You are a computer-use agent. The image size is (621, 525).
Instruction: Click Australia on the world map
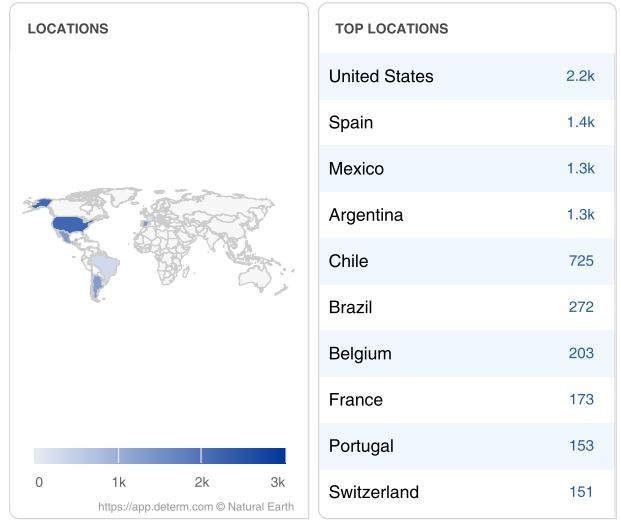[x=255, y=277]
